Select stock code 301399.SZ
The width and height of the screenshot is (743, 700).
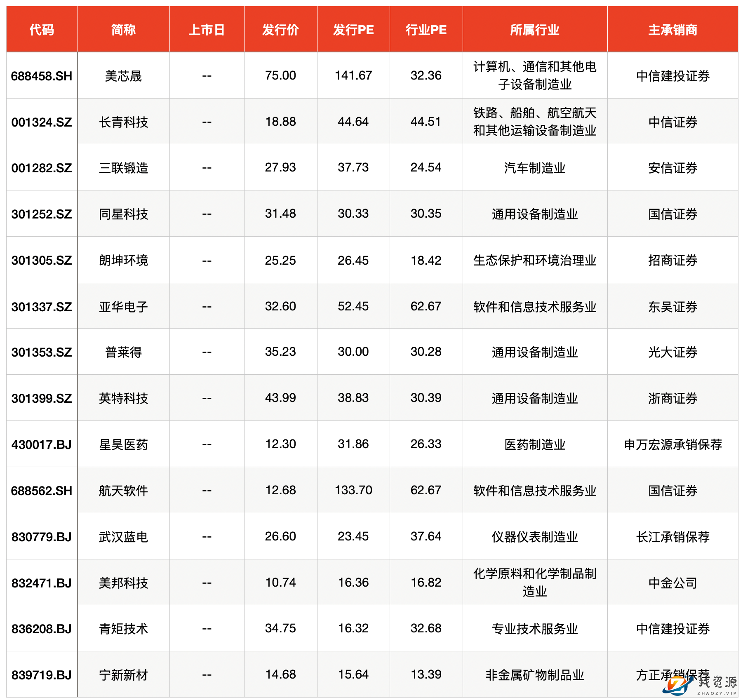click(x=42, y=398)
